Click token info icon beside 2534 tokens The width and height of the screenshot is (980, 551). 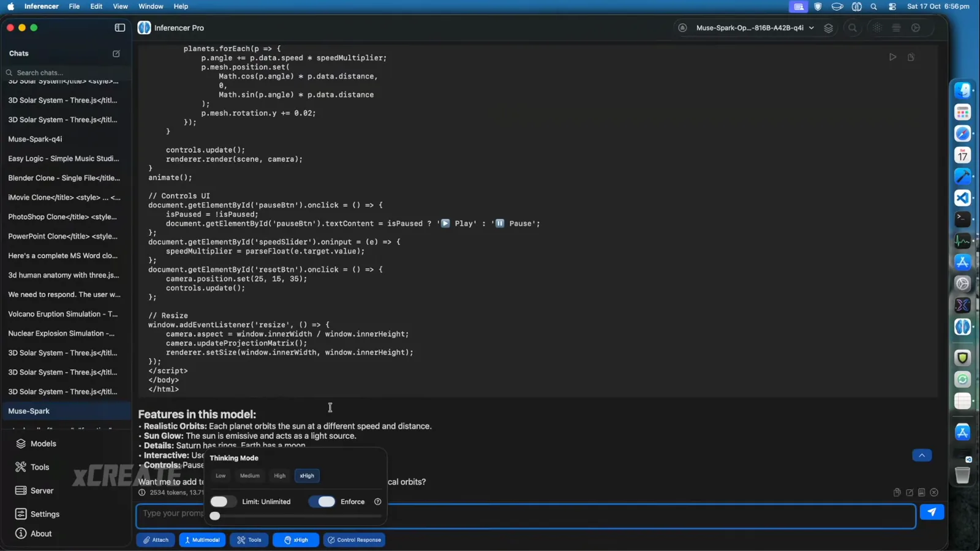(142, 493)
